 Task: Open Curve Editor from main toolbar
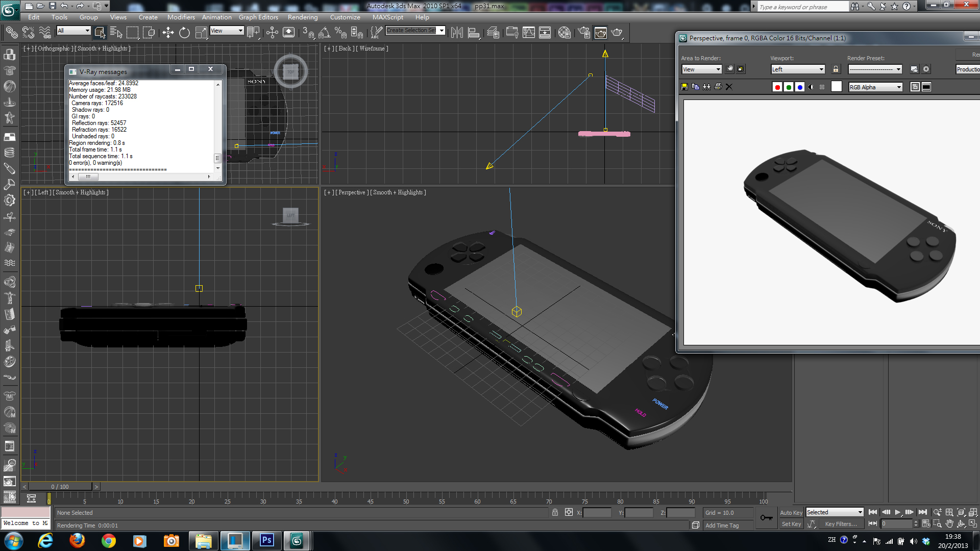[x=529, y=33]
